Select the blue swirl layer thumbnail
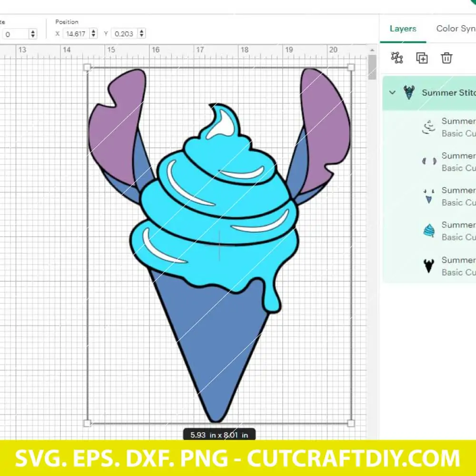 click(x=429, y=230)
